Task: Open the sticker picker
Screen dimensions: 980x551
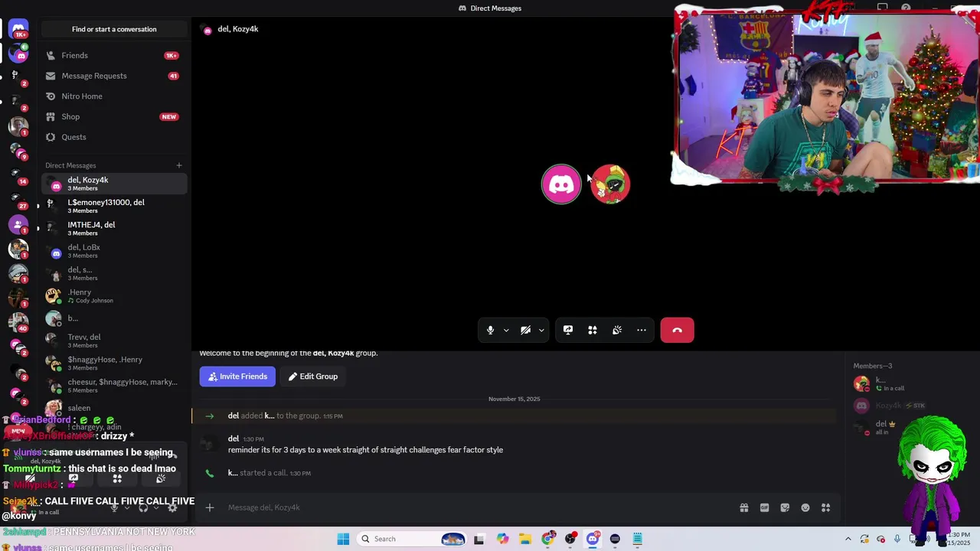Action: pyautogui.click(x=785, y=507)
